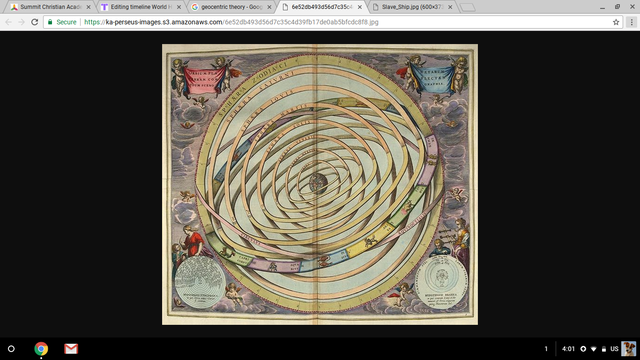Click the battery icon in the status tray
The width and height of the screenshot is (640, 360).
[604, 349]
